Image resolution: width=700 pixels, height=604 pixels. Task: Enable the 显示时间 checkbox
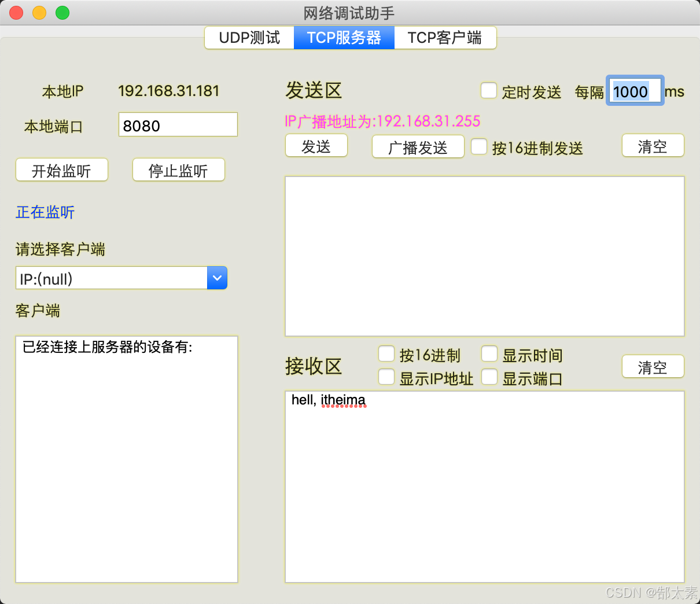click(x=489, y=353)
